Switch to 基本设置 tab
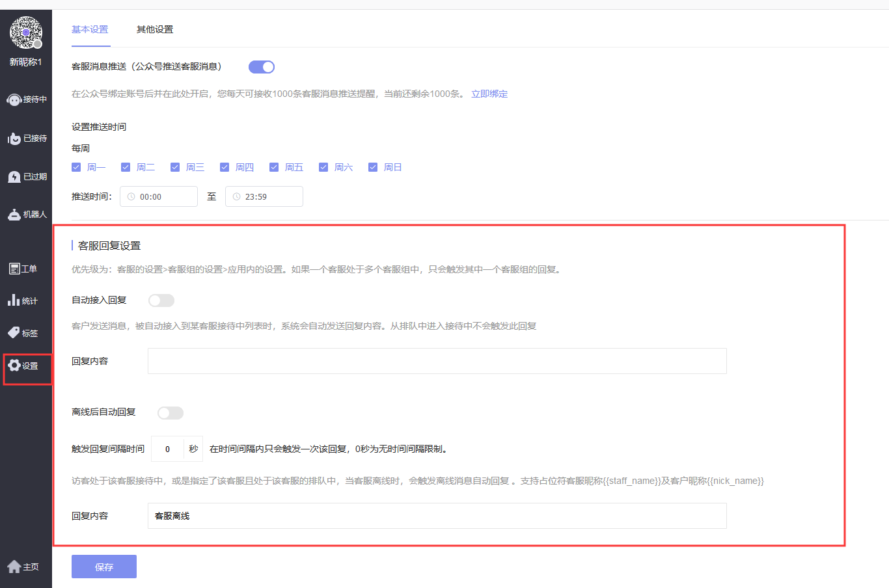889x588 pixels. pyautogui.click(x=90, y=29)
